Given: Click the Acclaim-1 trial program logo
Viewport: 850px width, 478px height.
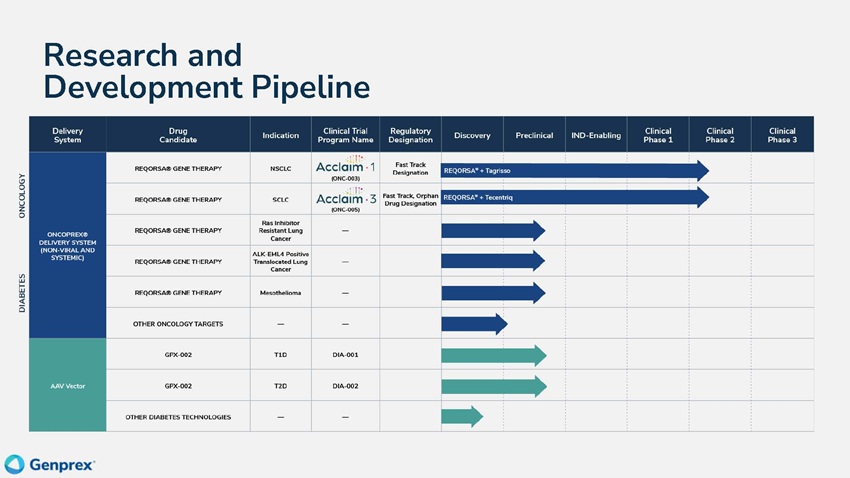Looking at the screenshot, I should 345,168.
